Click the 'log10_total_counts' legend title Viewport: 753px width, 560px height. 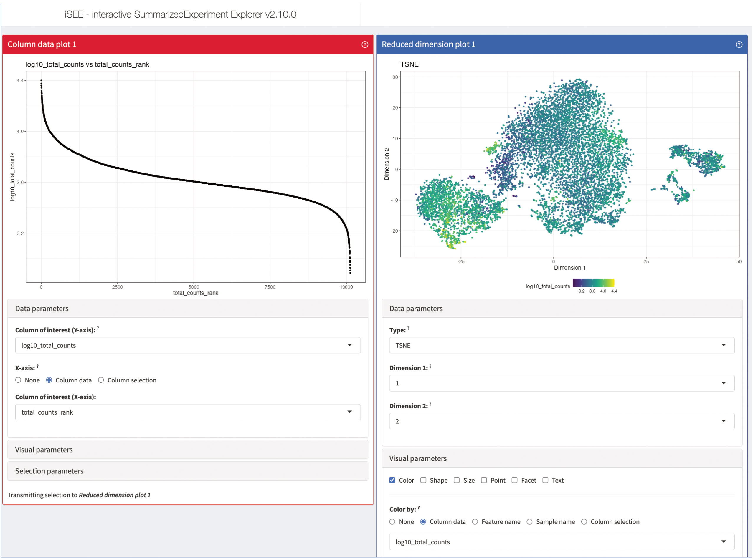tap(548, 286)
